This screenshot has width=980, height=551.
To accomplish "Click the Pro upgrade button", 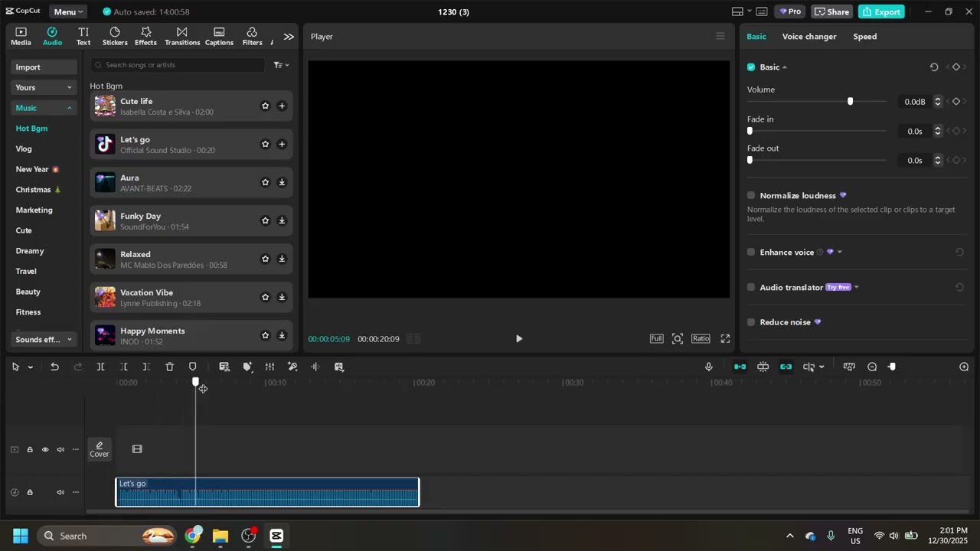I will pyautogui.click(x=790, y=11).
